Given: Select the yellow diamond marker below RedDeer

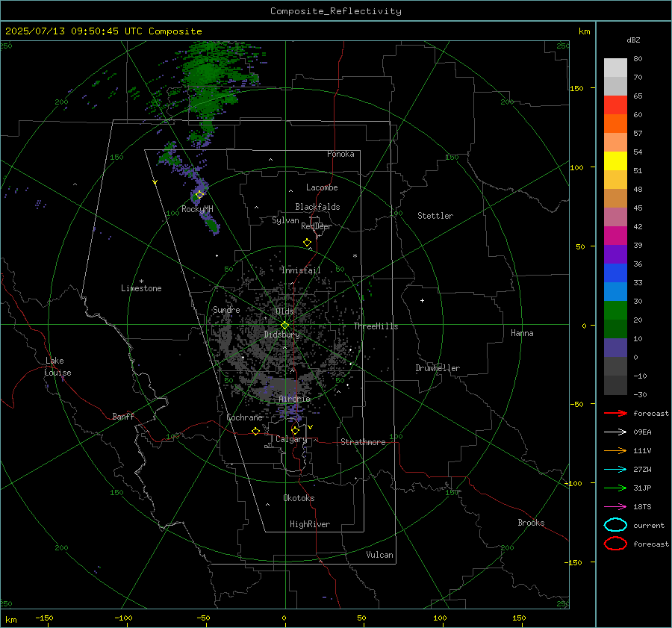Looking at the screenshot, I should (x=308, y=243).
